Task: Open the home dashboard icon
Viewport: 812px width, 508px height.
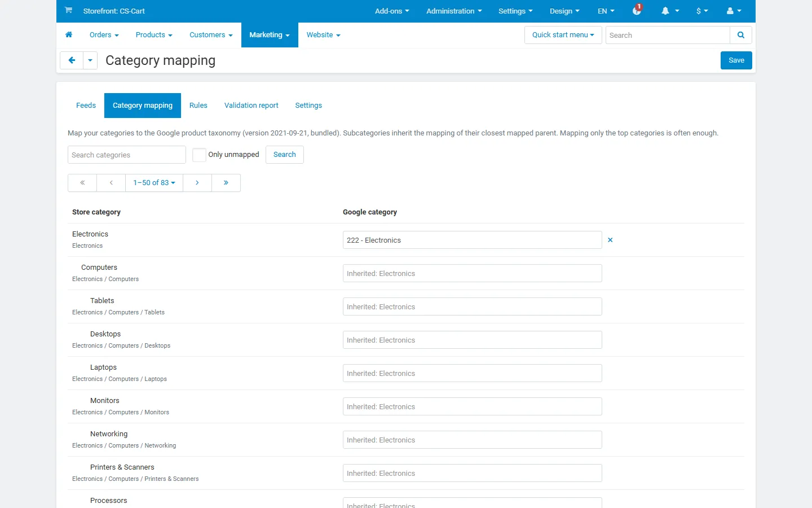Action: point(69,35)
